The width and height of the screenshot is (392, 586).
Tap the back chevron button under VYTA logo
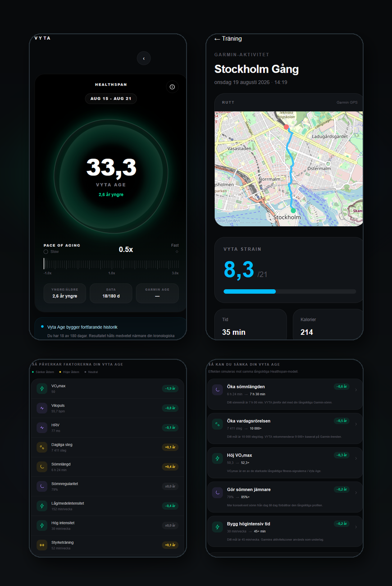pyautogui.click(x=144, y=58)
